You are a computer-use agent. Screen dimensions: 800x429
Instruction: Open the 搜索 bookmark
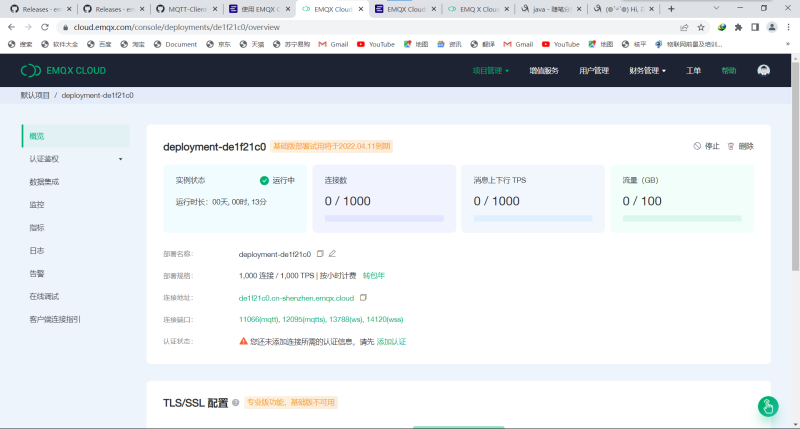click(x=20, y=44)
